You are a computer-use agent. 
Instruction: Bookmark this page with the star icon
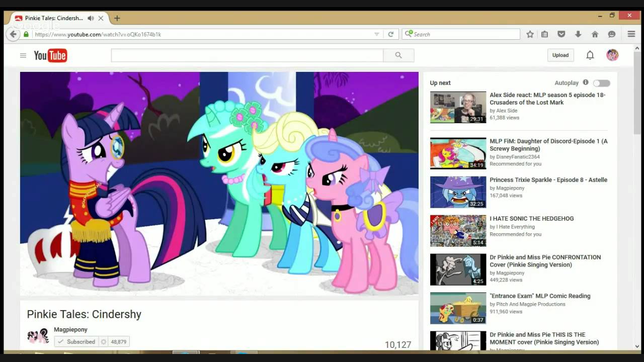click(530, 34)
